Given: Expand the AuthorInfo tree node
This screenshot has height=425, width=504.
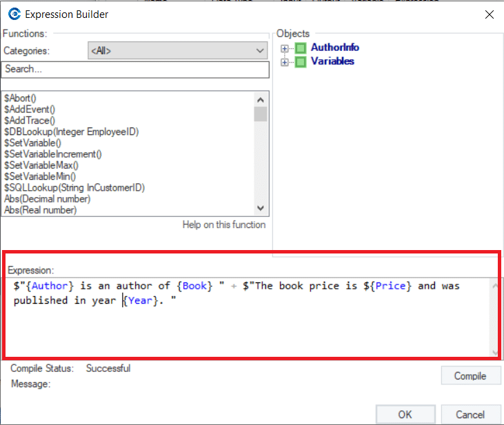Looking at the screenshot, I should click(285, 48).
